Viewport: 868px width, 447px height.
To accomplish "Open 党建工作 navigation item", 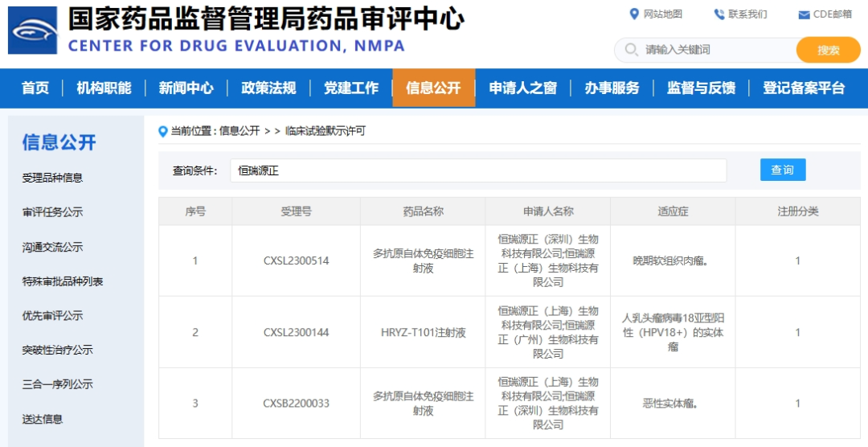I will click(351, 88).
